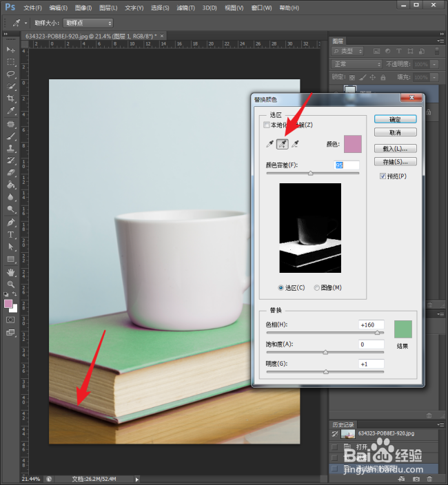Select the Horizontal Type tool
This screenshot has height=485, width=448.
(11, 235)
